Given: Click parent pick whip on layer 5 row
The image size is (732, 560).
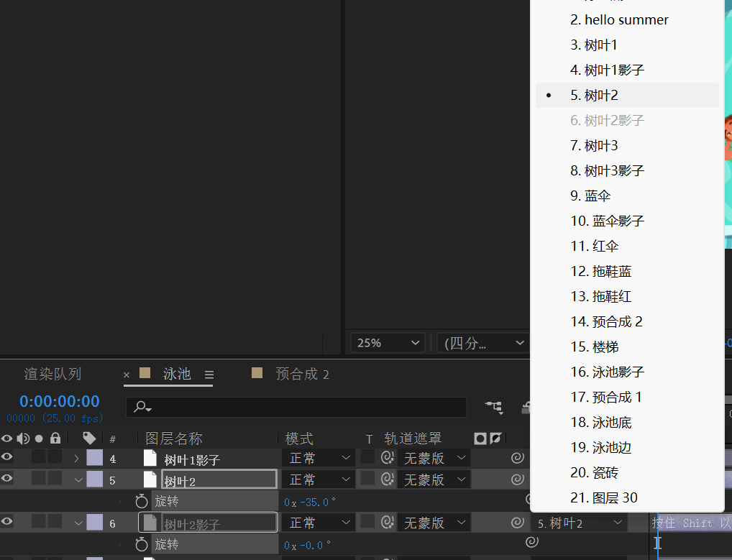Looking at the screenshot, I should tap(517, 479).
